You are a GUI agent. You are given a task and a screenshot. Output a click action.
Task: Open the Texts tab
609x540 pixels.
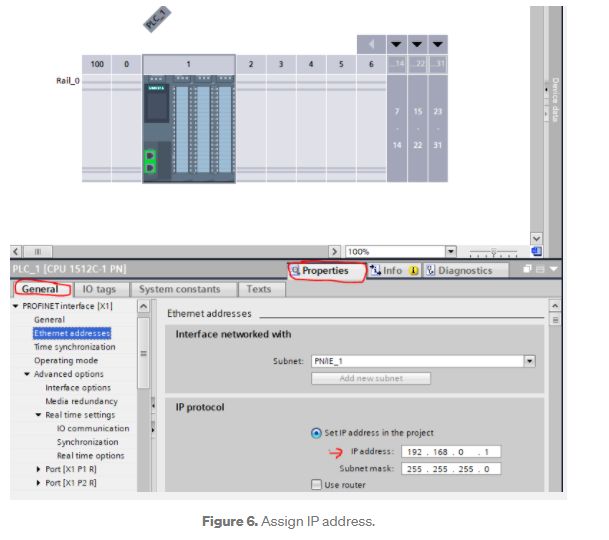(x=259, y=289)
